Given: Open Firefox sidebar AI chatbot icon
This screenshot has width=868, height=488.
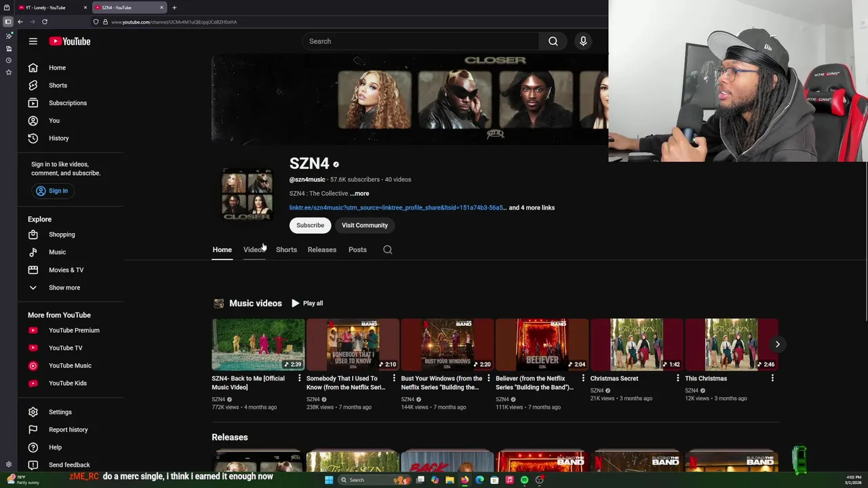Looking at the screenshot, I should click(8, 36).
